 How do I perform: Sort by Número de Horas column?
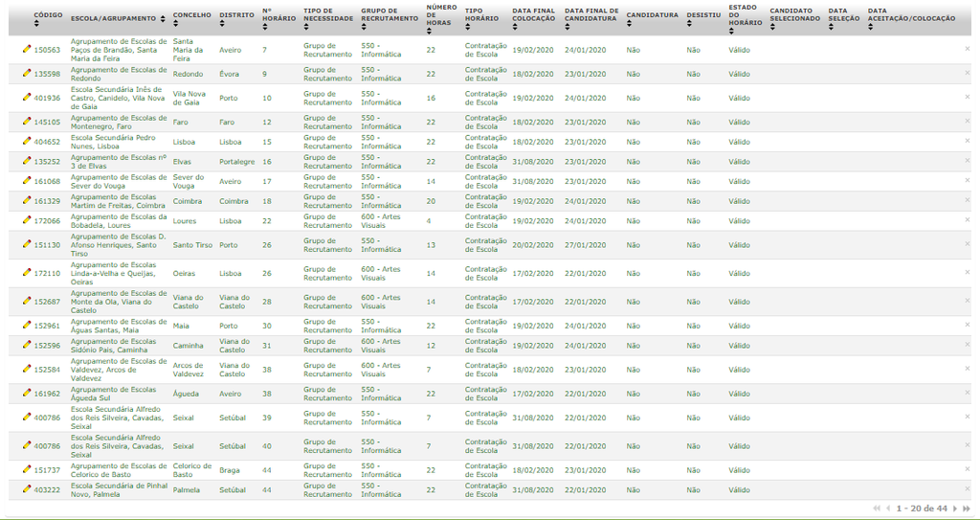pos(441,12)
